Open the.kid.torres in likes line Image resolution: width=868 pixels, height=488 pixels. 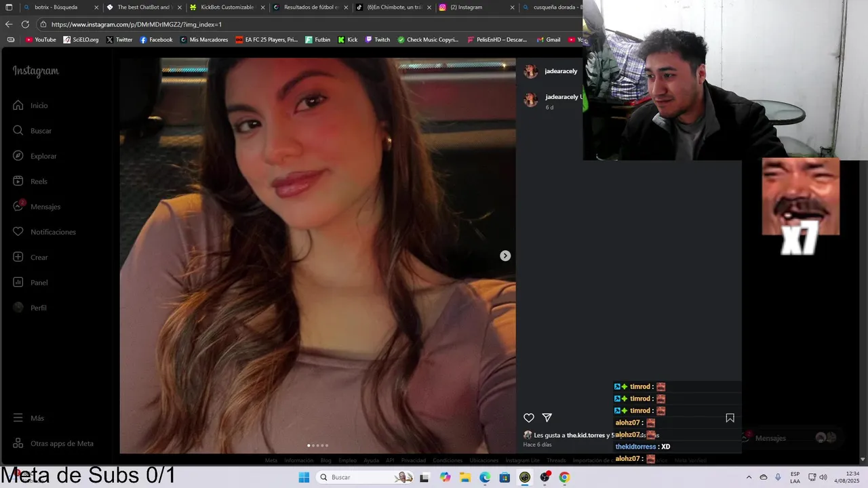pyautogui.click(x=586, y=435)
